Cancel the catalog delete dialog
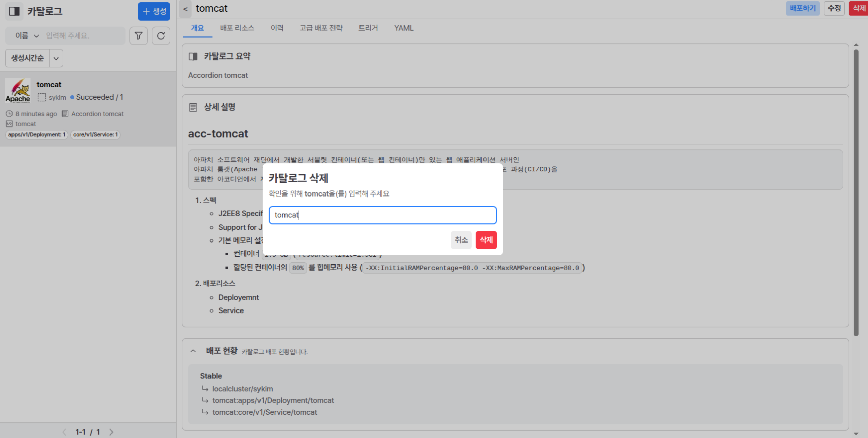The height and width of the screenshot is (438, 868). pos(461,240)
